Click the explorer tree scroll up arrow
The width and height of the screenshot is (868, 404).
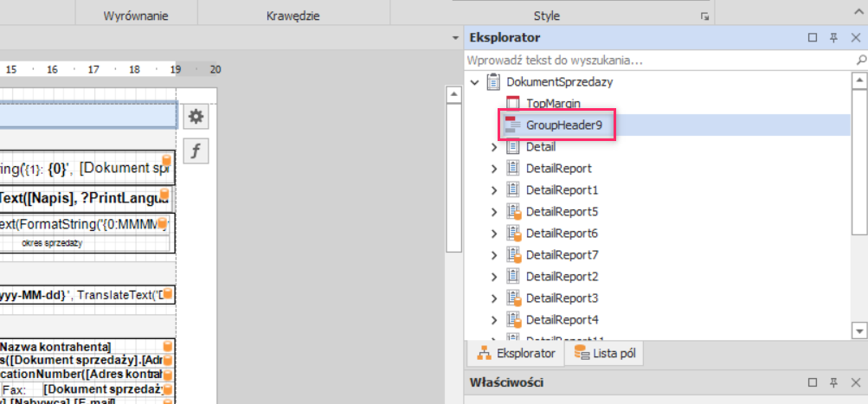pos(859,81)
